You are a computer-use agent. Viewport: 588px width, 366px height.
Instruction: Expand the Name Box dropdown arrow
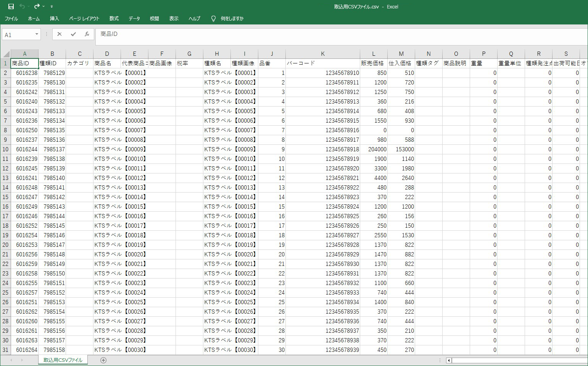point(37,34)
